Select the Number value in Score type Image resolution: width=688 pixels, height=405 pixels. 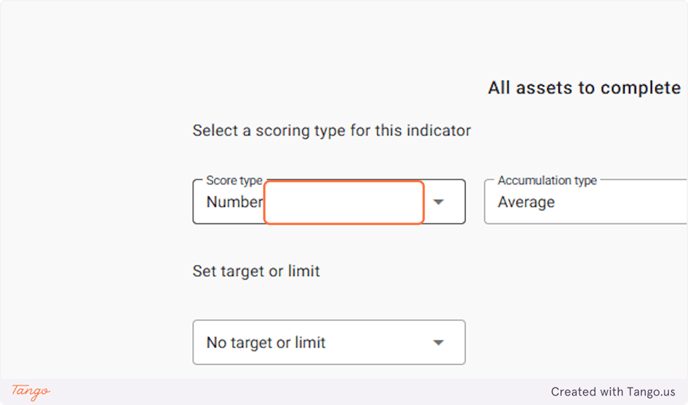tap(235, 202)
